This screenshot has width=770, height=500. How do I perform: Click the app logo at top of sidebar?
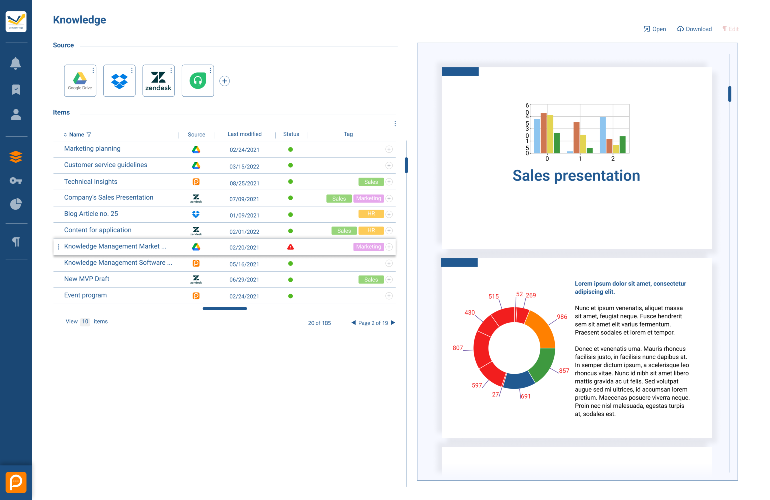(x=16, y=22)
